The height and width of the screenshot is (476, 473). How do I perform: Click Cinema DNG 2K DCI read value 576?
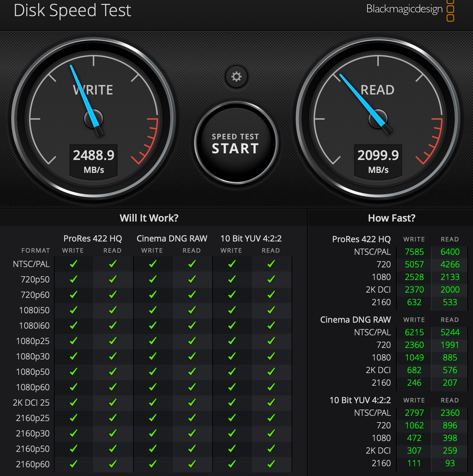coord(450,370)
